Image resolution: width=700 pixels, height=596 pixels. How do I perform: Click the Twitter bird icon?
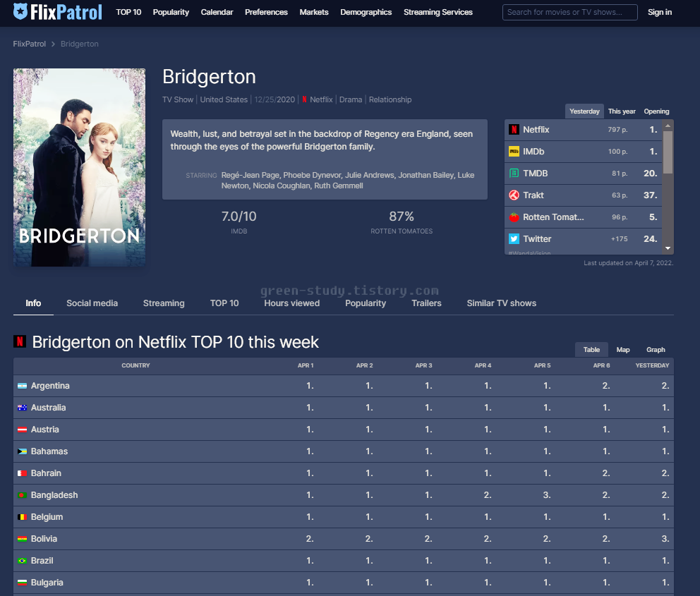point(514,238)
